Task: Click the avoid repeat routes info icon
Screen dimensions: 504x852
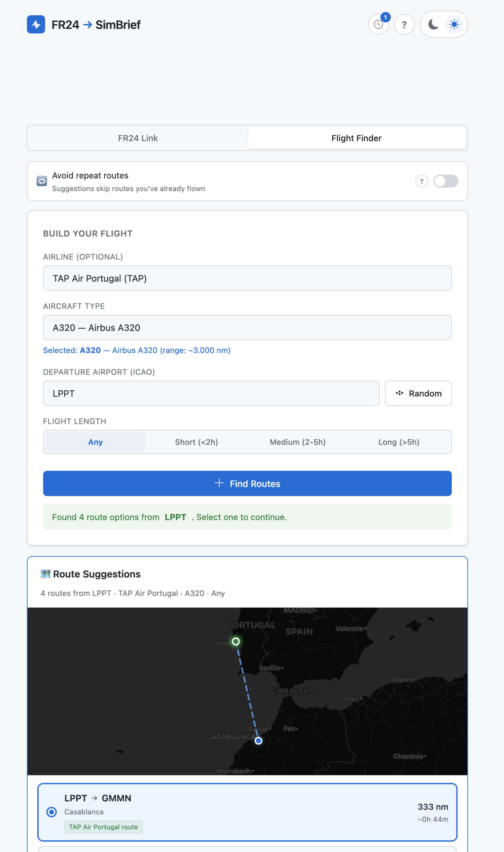Action: point(421,181)
